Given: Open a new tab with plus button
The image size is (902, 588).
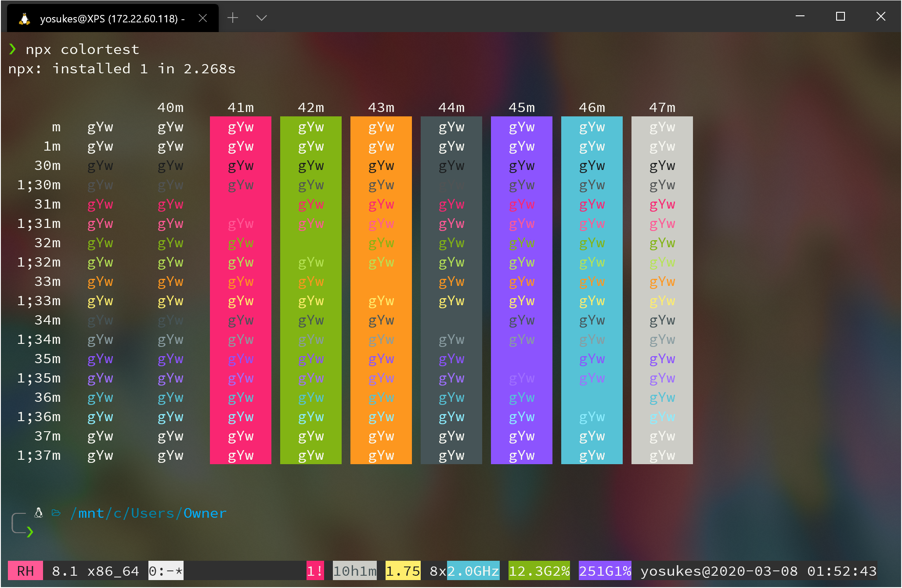Looking at the screenshot, I should pyautogui.click(x=233, y=18).
